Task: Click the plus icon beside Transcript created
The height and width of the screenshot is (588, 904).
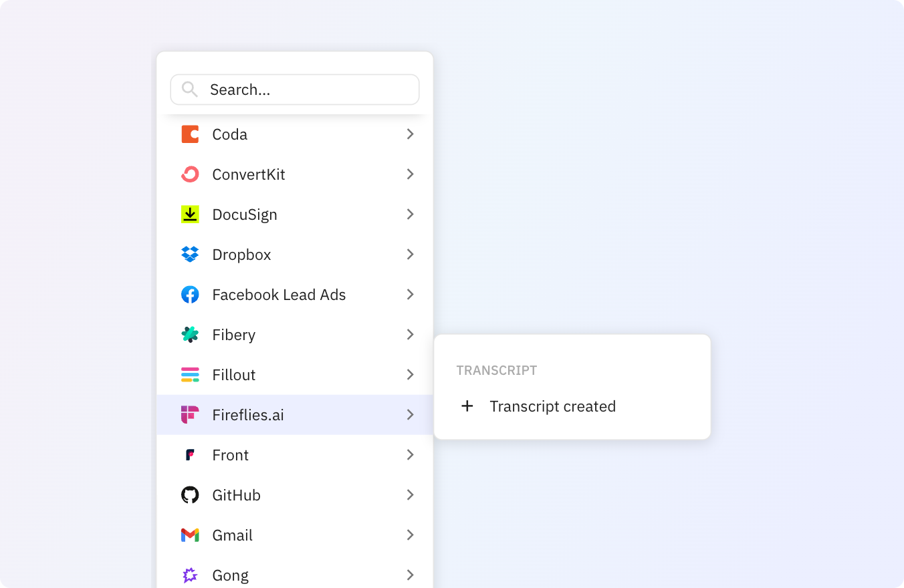Action: (467, 406)
